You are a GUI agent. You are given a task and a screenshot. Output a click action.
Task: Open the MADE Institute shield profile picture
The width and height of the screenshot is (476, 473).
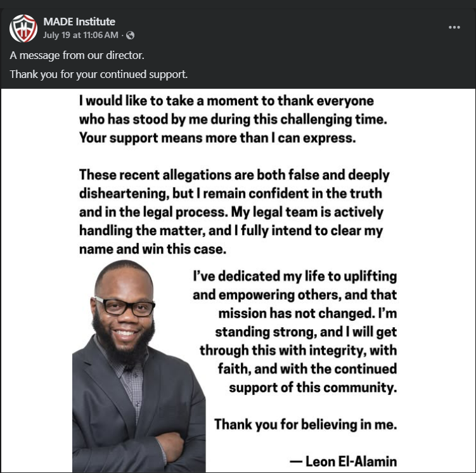coord(23,29)
